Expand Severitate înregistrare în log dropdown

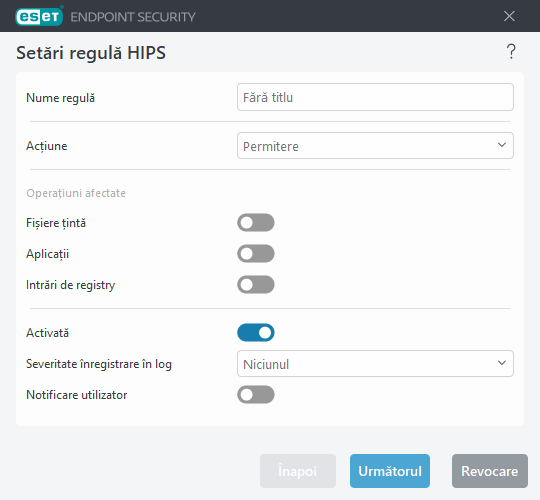[x=375, y=364]
